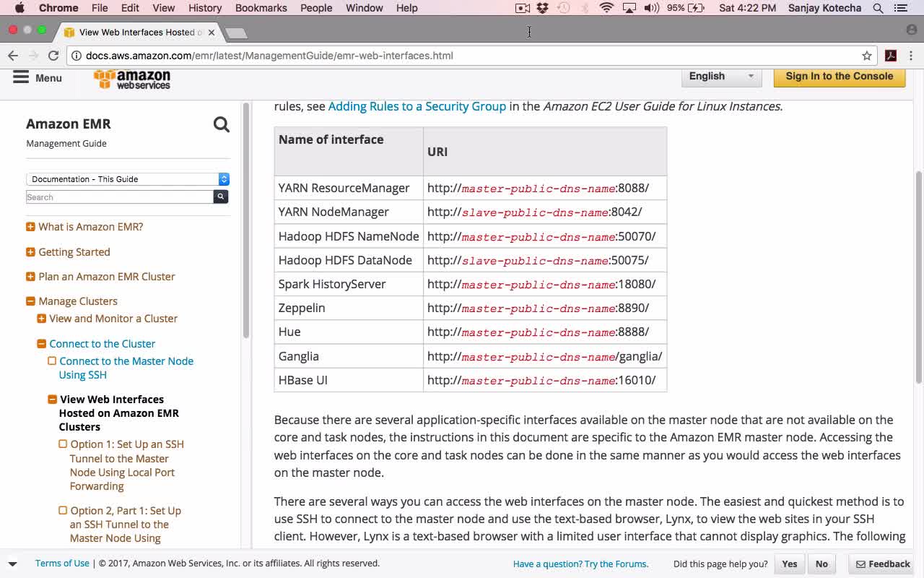Open Option 1: Set Up an SSH Tunnel
The width and height of the screenshot is (924, 578).
[x=127, y=465]
